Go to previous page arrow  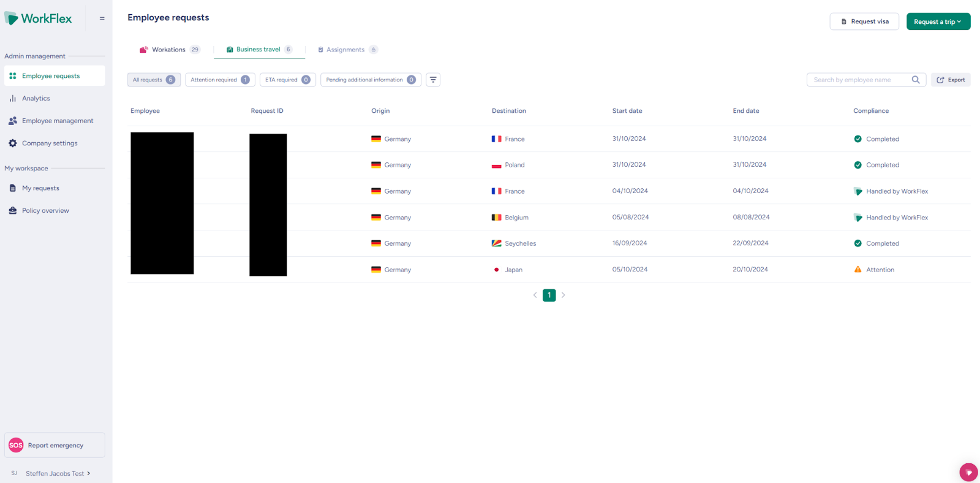pos(535,295)
